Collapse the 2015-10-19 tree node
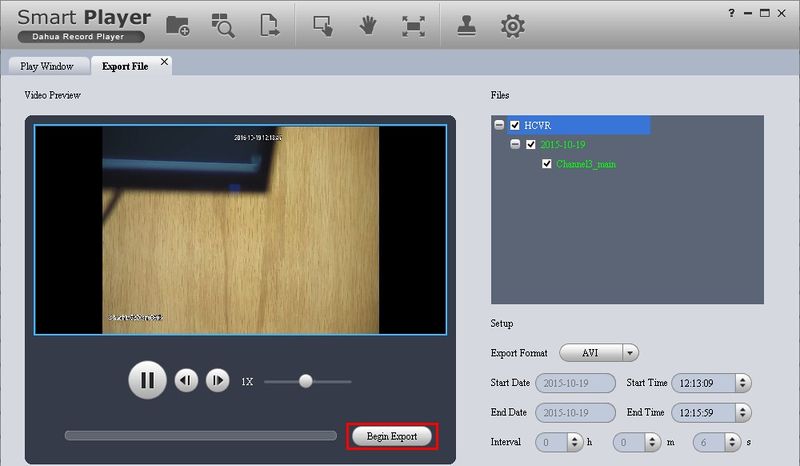The width and height of the screenshot is (800, 466). (515, 145)
